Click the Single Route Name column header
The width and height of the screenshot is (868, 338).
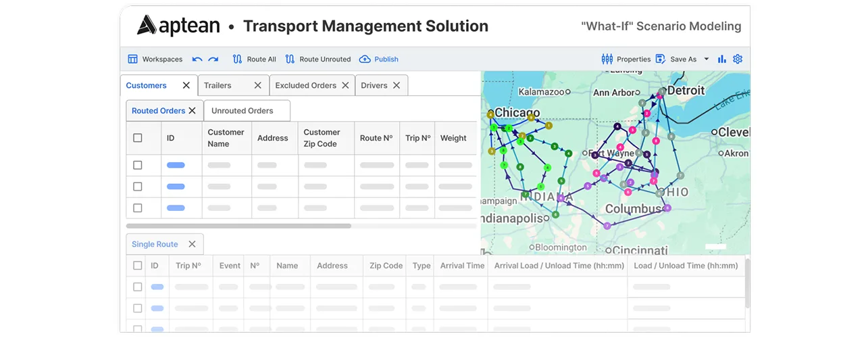point(287,266)
